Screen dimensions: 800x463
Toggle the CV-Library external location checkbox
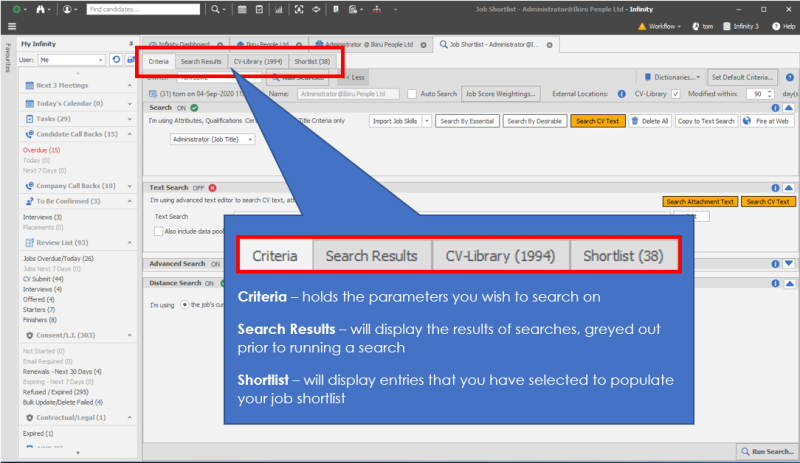pyautogui.click(x=675, y=93)
